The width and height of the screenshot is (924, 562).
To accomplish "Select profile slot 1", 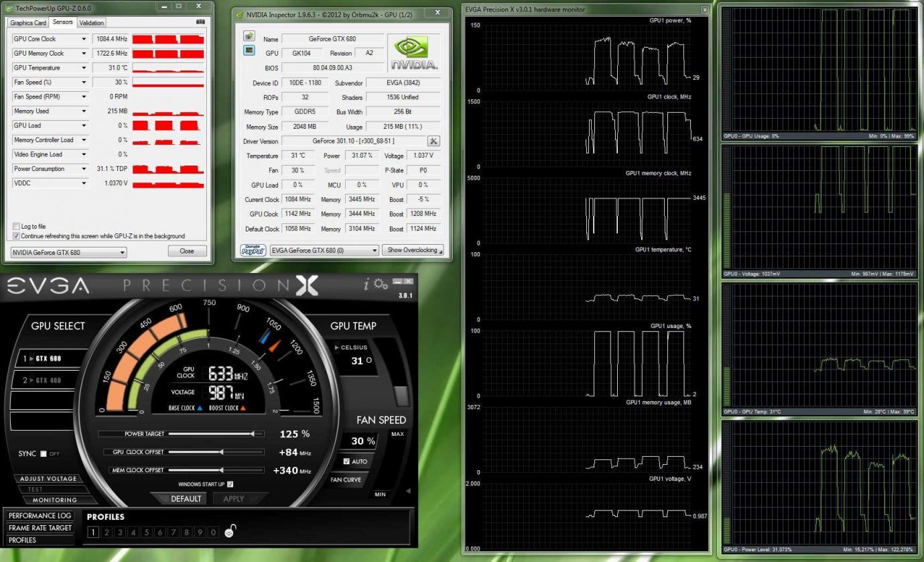I will (93, 532).
